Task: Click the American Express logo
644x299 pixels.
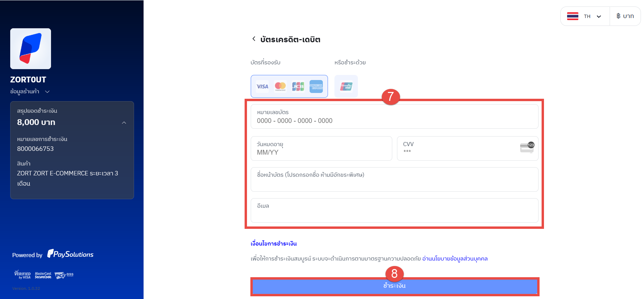Action: click(x=316, y=86)
